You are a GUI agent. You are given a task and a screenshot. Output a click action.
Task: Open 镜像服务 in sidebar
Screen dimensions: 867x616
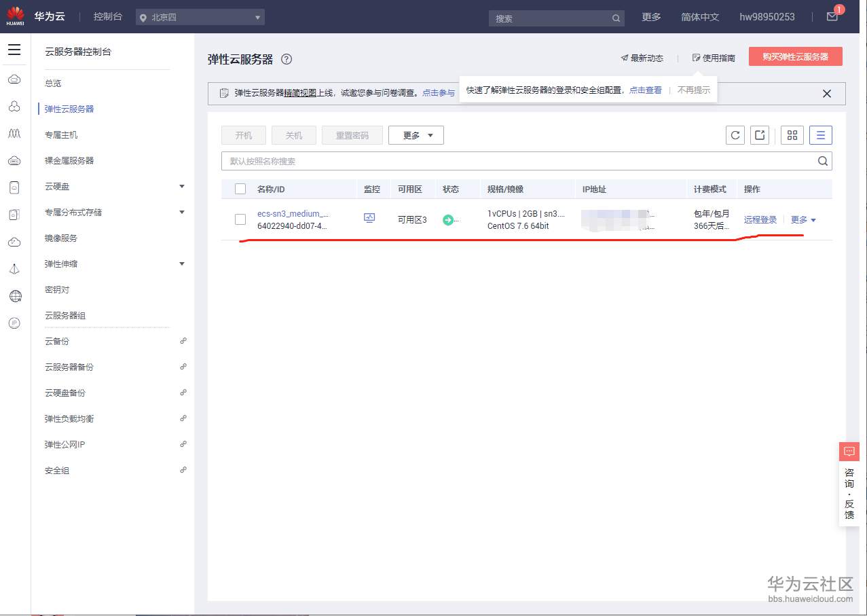click(x=61, y=238)
